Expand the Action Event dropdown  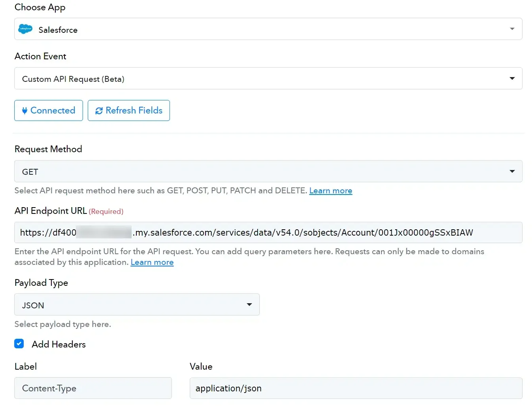coord(268,78)
